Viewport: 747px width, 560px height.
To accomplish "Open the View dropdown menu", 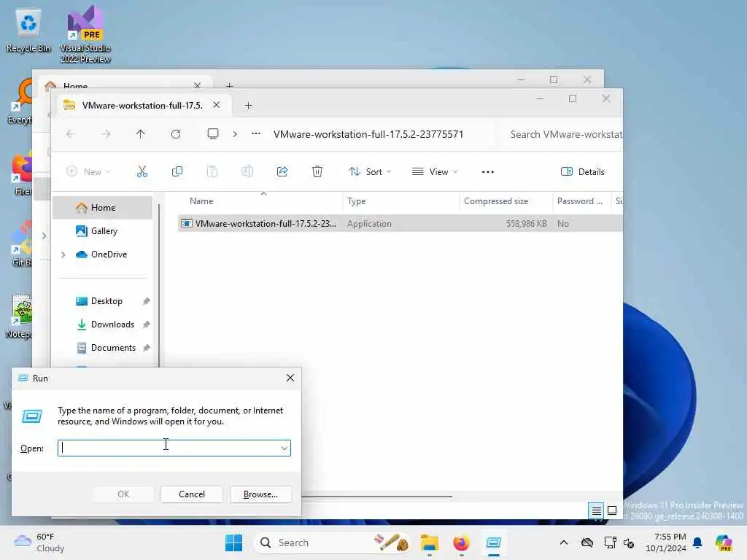I will point(435,172).
